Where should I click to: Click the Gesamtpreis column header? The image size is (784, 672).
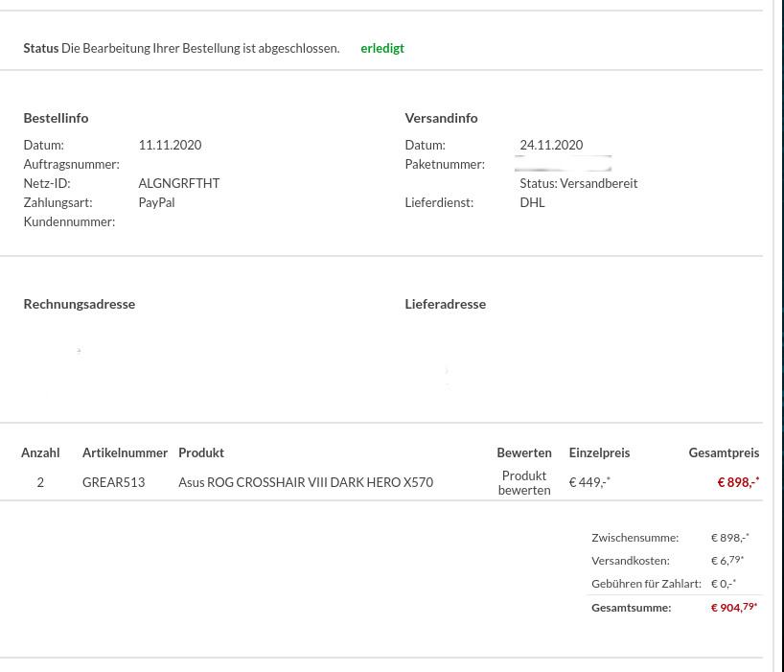tap(724, 452)
